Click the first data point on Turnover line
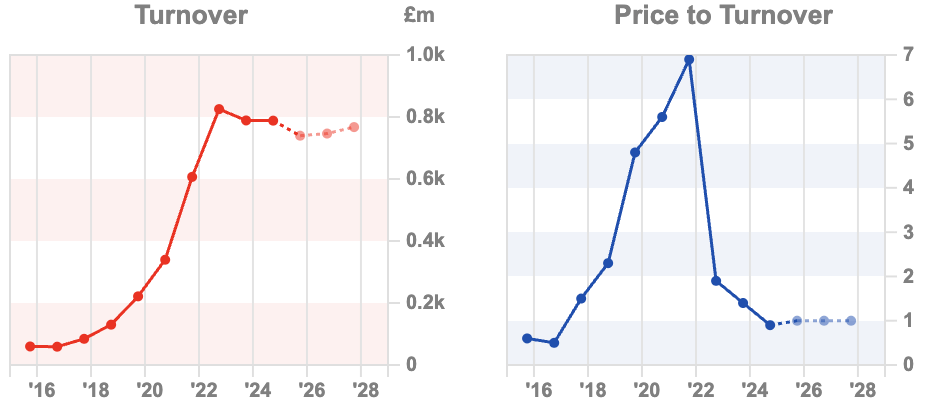 pos(30,346)
